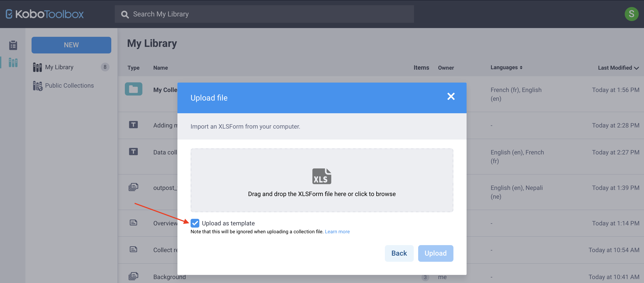Image resolution: width=644 pixels, height=283 pixels.
Task: Open the account avatar S menu
Action: tap(632, 14)
